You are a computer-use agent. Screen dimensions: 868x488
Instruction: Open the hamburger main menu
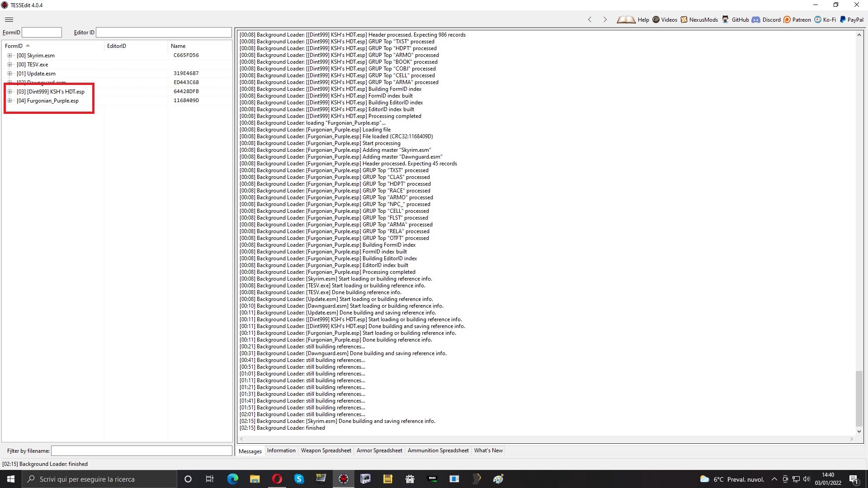(x=9, y=19)
